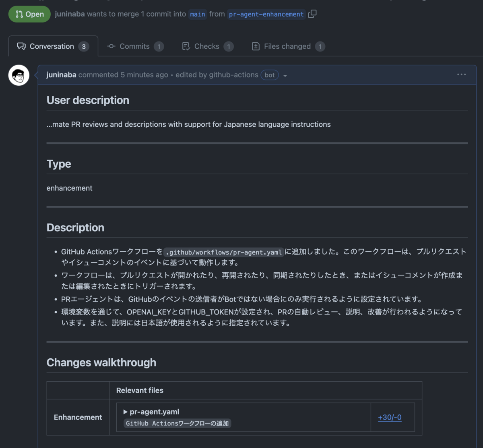Click the bot badge next to github-actions
This screenshot has height=448, width=483.
(x=269, y=75)
